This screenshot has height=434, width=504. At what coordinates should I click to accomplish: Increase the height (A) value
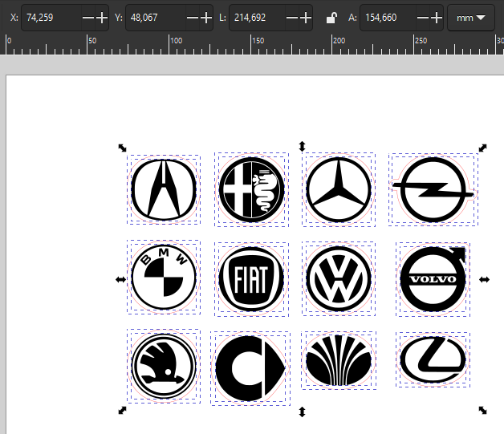[437, 18]
